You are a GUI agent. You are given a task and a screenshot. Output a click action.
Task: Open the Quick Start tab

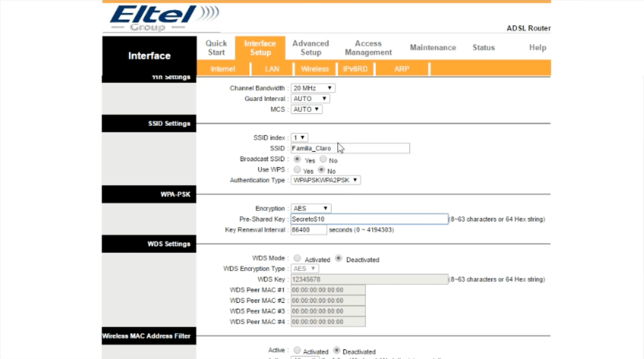pos(216,48)
